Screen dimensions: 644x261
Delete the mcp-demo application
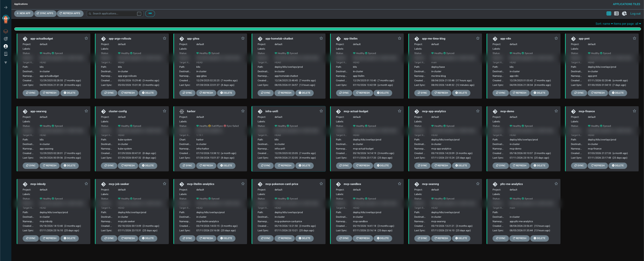coord(539,166)
